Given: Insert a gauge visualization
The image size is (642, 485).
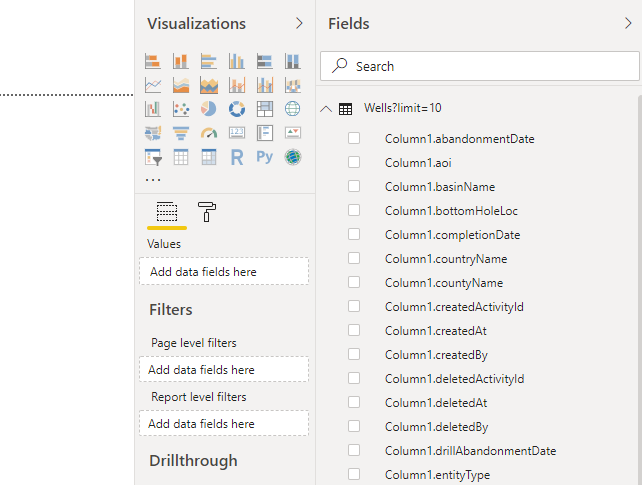Looking at the screenshot, I should pyautogui.click(x=209, y=133).
